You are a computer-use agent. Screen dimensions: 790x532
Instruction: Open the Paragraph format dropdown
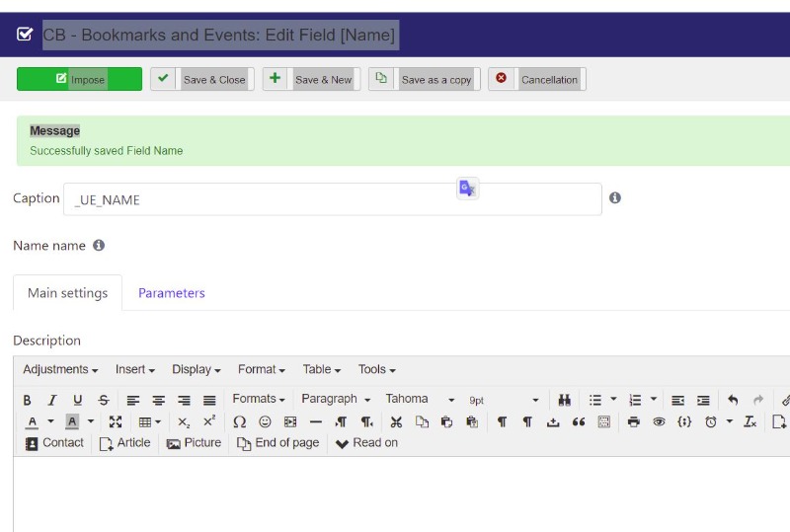coord(336,399)
